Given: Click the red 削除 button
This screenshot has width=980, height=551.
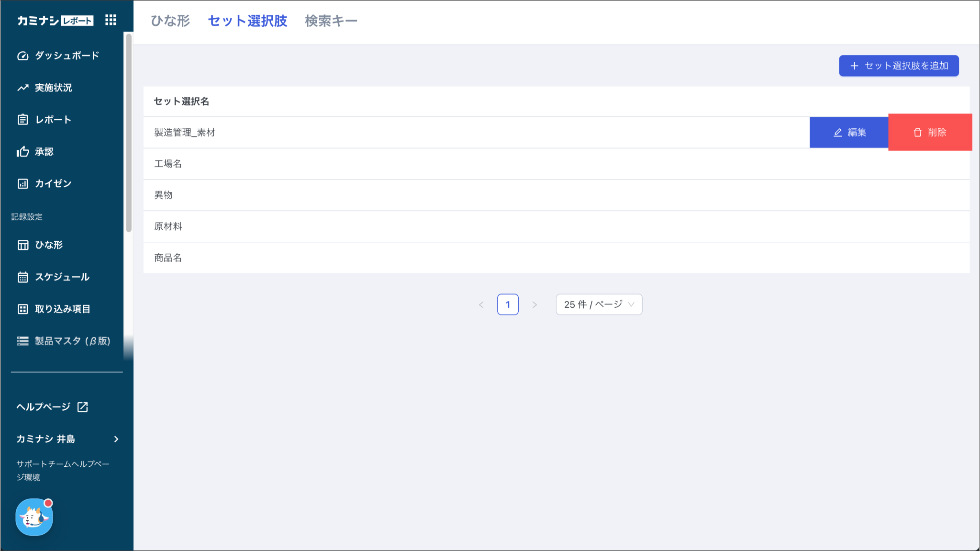Looking at the screenshot, I should coord(930,132).
